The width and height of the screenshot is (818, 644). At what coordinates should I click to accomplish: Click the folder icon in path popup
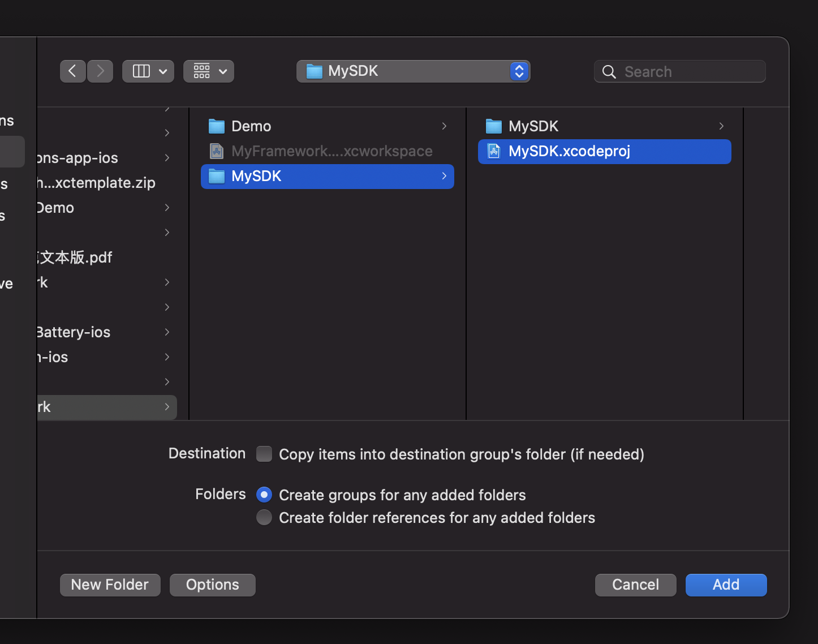314,71
